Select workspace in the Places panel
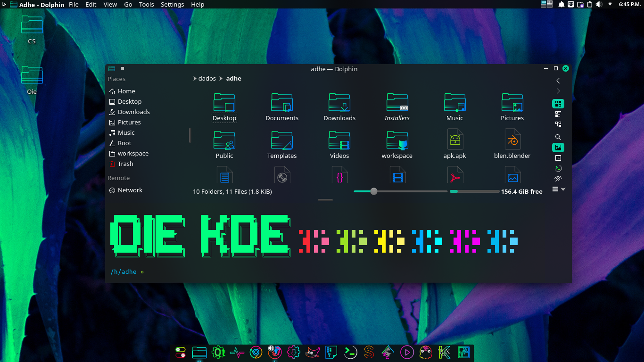The width and height of the screenshot is (644, 362). 133,154
